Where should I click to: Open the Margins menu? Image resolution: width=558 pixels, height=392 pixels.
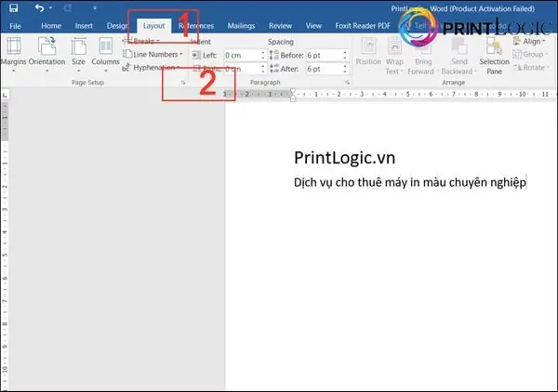pos(14,54)
